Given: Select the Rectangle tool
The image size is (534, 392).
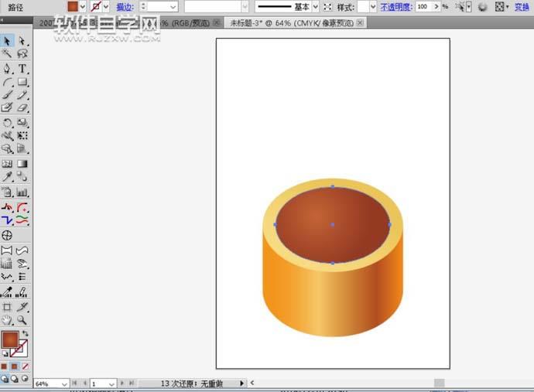Looking at the screenshot, I should tap(22, 82).
